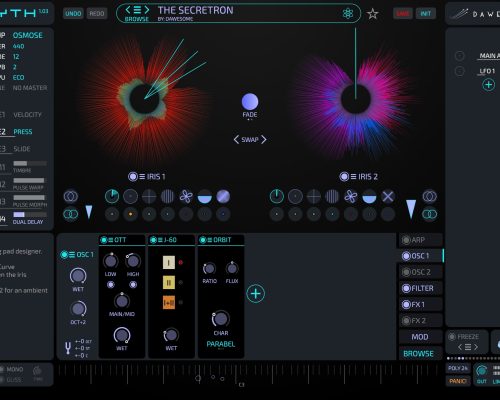
Task: Select Iris 1 concentric circle transformer icon
Action: 130,196
